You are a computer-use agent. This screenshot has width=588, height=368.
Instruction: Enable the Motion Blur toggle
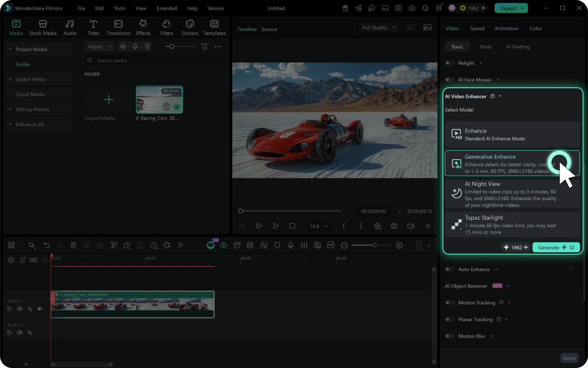tap(450, 336)
